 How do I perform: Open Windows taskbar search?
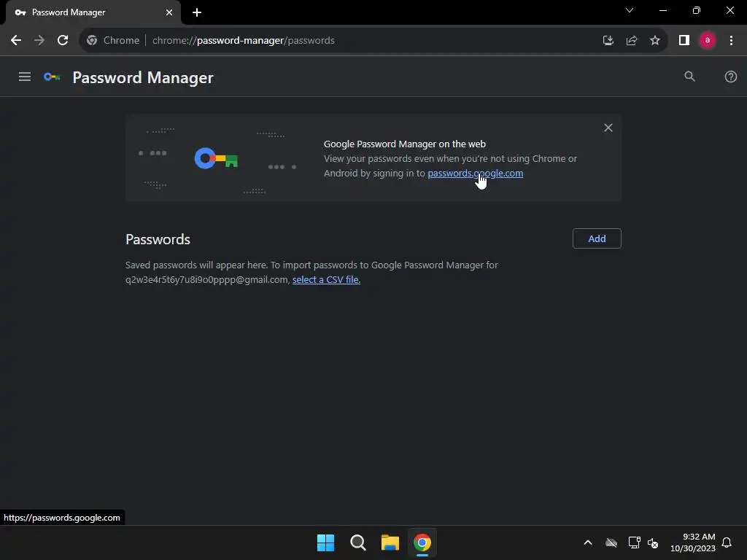click(x=357, y=542)
